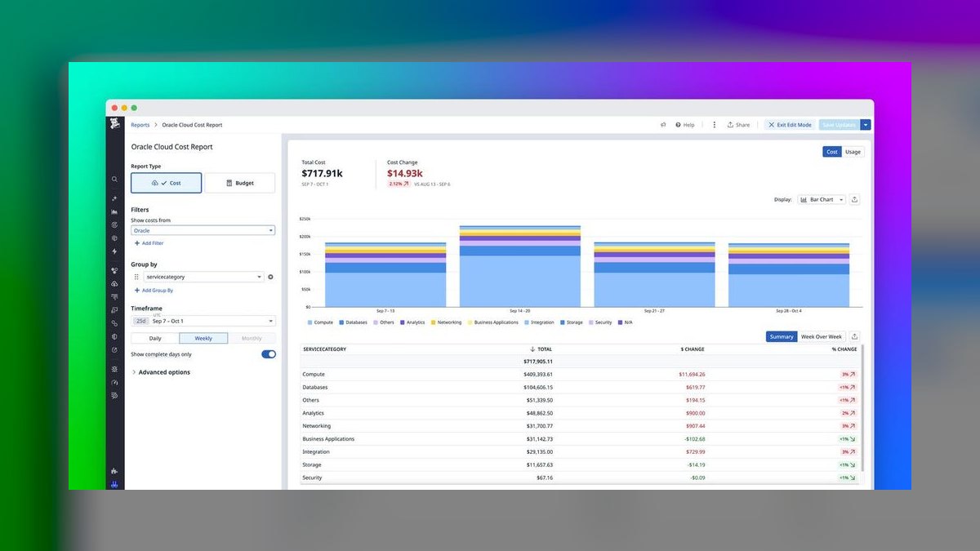Viewport: 980px width, 551px height.
Task: Click the $900.00 change for Analytics
Action: click(x=695, y=413)
